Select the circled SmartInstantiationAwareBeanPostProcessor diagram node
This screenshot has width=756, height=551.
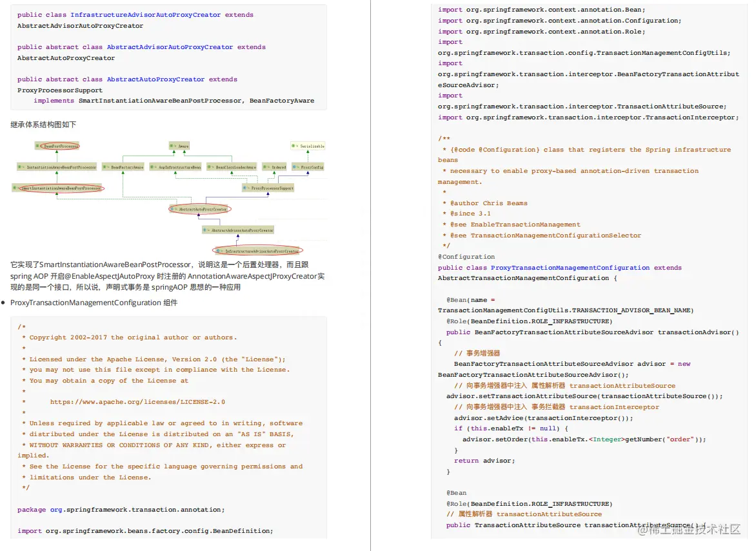tap(58, 188)
